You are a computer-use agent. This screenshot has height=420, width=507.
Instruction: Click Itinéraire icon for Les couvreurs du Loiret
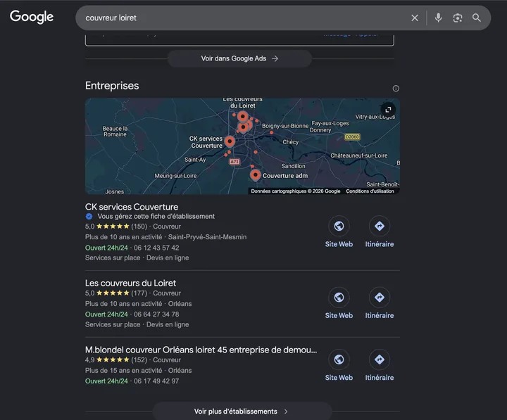[380, 297]
